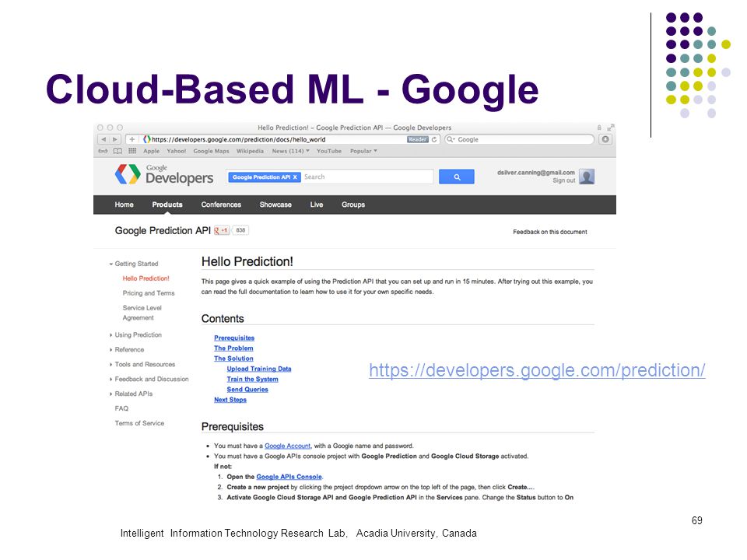Click the Reader button in address bar
747x560 pixels.
[x=417, y=139]
